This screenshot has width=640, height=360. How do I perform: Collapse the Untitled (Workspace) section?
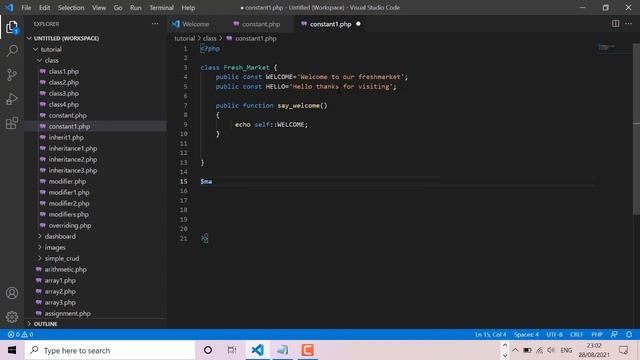click(x=29, y=38)
